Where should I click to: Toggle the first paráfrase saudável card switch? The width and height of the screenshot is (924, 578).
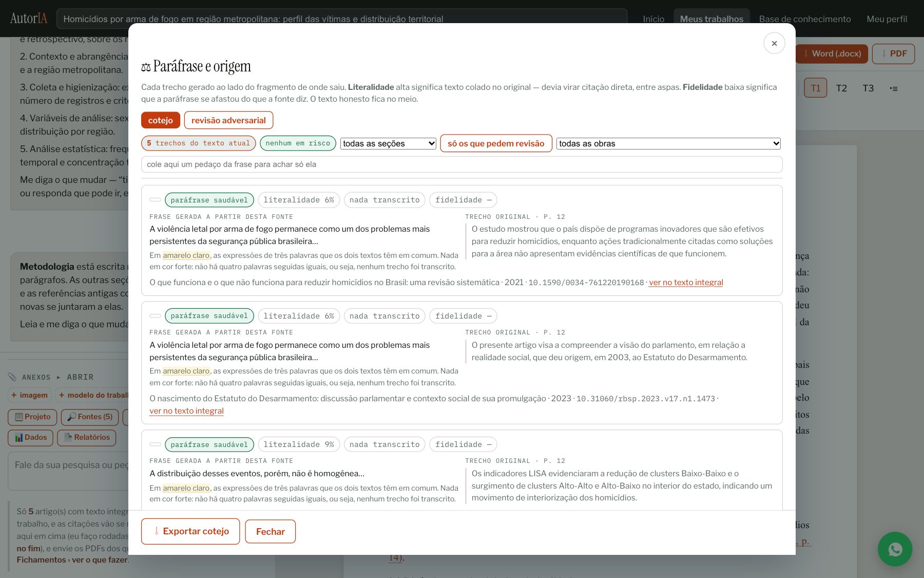click(155, 200)
